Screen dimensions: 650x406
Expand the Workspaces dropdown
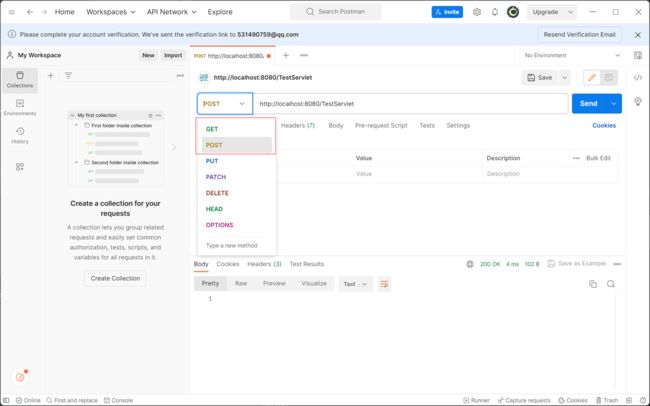[x=111, y=12]
